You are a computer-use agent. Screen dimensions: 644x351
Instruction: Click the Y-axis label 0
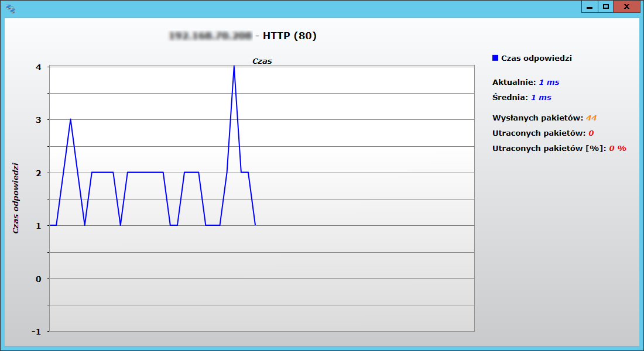[x=38, y=279]
